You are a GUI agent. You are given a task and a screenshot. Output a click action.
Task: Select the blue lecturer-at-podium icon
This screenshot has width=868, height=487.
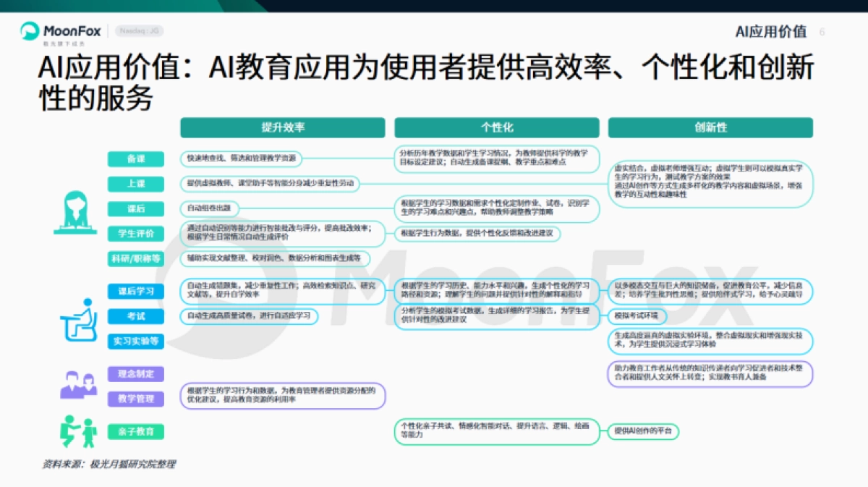click(x=74, y=212)
